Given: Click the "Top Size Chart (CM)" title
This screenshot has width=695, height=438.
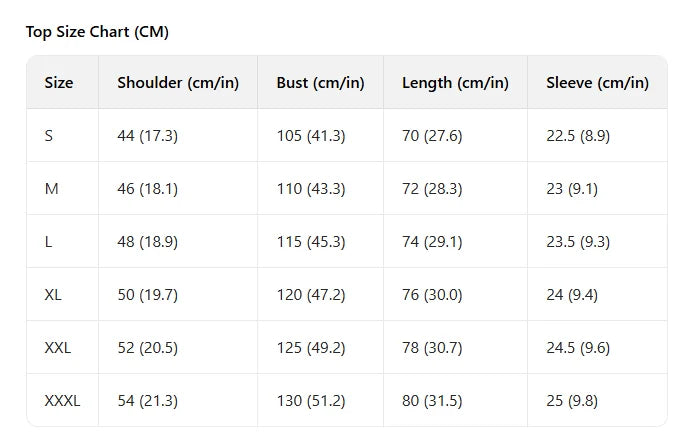Looking at the screenshot, I should tap(97, 32).
